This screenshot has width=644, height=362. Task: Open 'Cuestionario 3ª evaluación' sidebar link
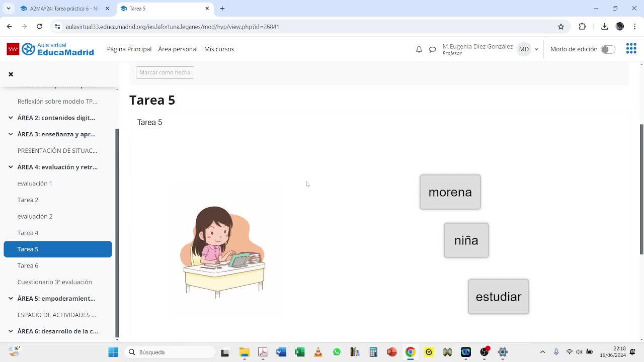(x=55, y=282)
